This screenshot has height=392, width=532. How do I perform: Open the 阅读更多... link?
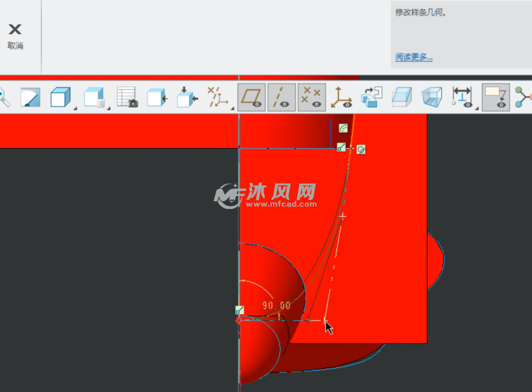click(x=413, y=56)
